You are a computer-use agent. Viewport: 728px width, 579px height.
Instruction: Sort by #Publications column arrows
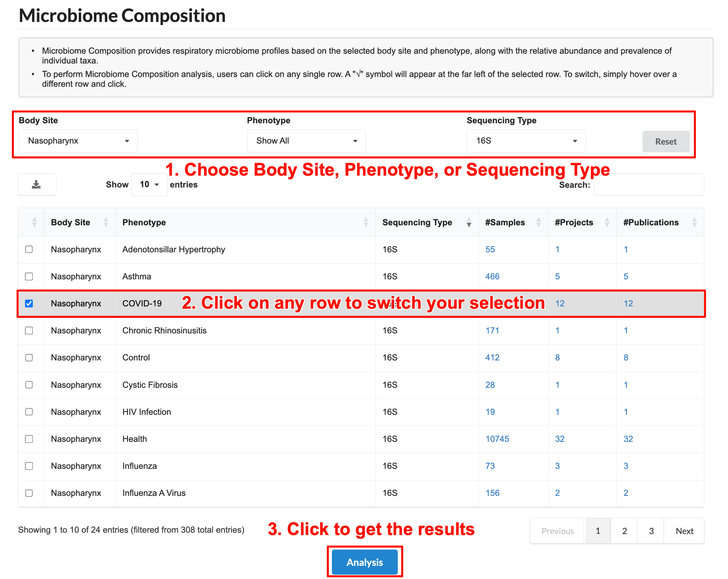694,222
